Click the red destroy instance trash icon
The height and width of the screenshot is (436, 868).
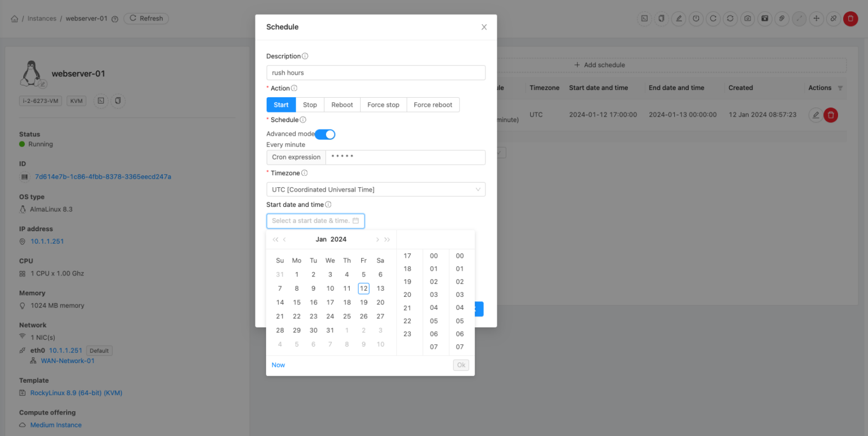(x=850, y=19)
